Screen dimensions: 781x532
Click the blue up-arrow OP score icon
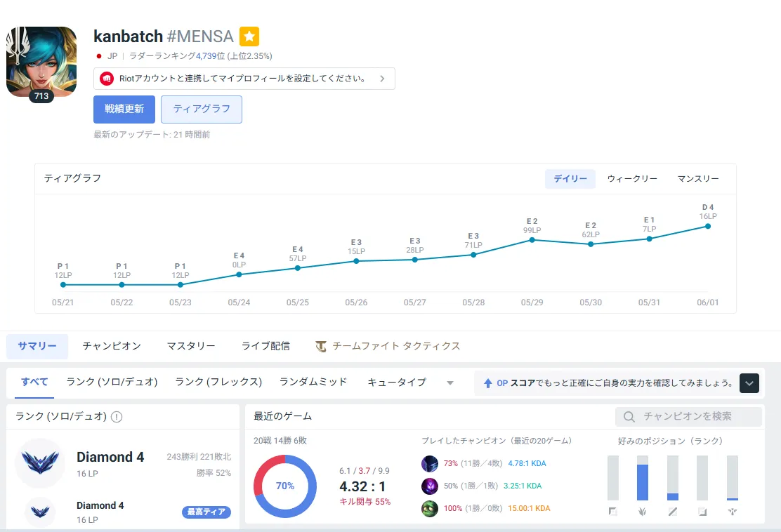click(488, 383)
